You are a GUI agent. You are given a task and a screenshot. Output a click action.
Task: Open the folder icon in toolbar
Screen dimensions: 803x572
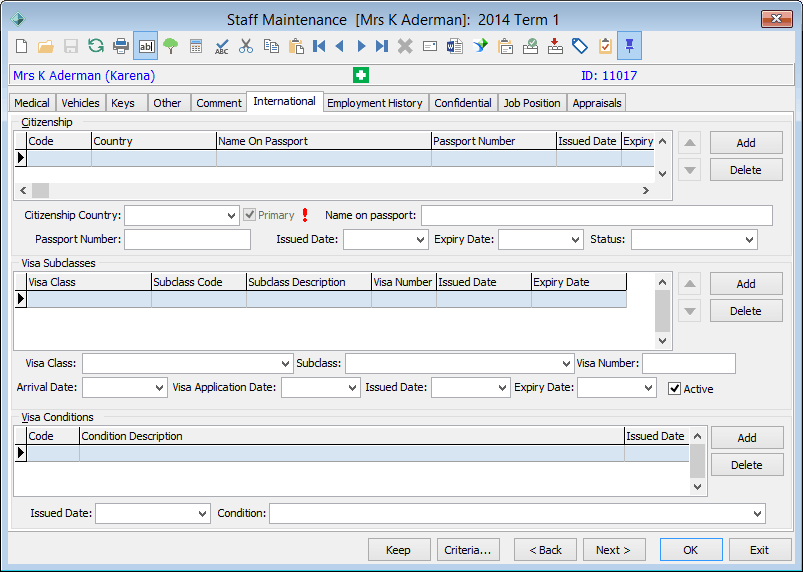[46, 46]
